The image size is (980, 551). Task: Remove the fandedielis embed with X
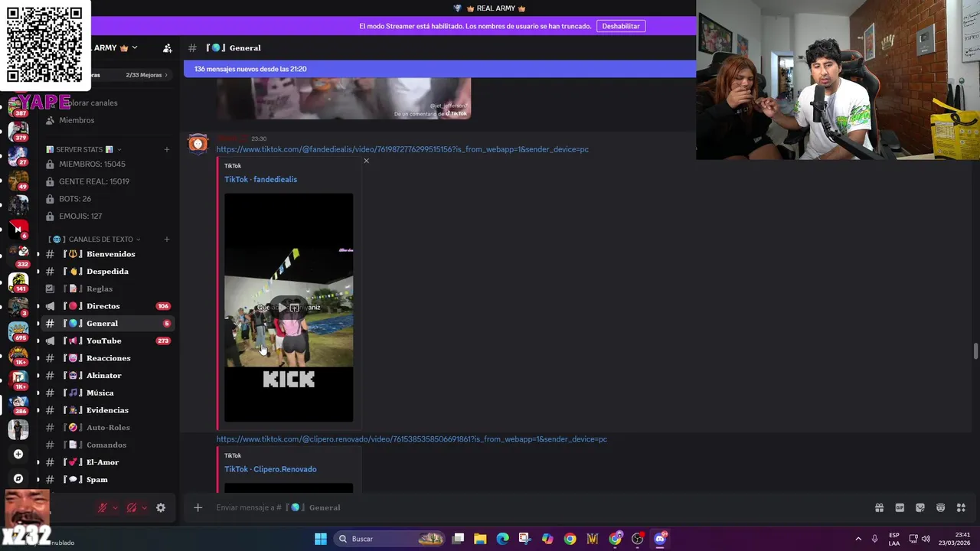[x=366, y=161]
